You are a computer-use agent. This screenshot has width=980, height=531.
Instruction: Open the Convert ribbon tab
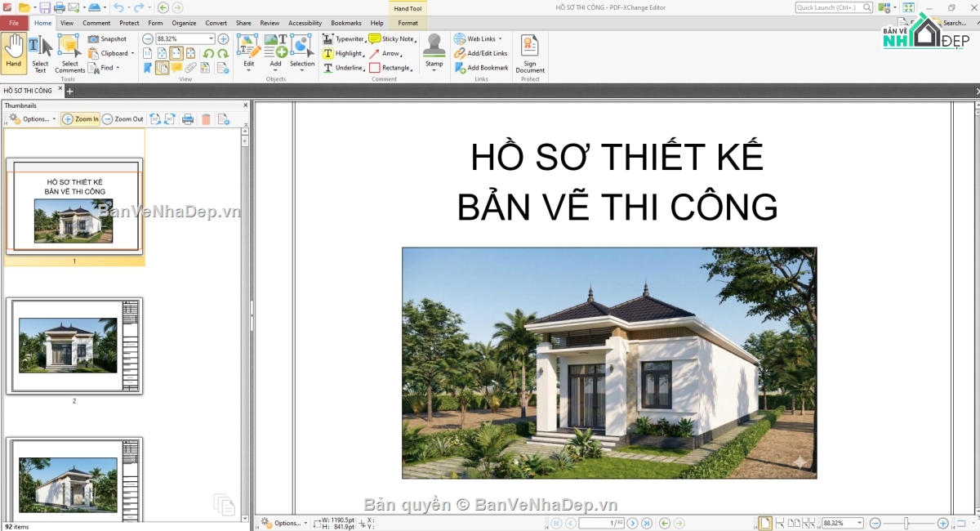point(216,23)
